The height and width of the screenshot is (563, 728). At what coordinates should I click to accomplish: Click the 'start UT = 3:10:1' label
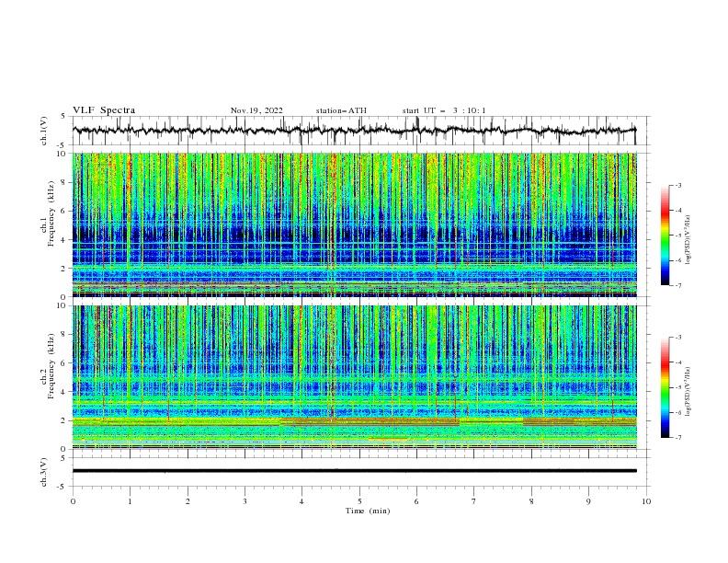(x=444, y=110)
